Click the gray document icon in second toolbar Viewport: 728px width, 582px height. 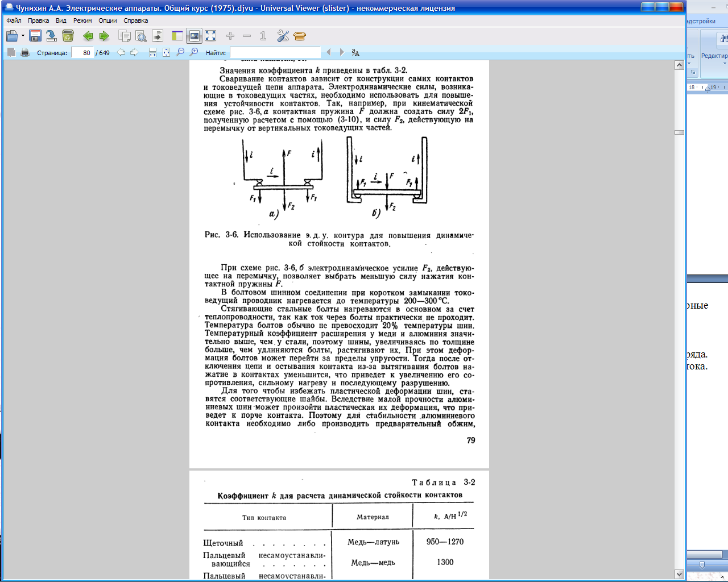click(11, 52)
